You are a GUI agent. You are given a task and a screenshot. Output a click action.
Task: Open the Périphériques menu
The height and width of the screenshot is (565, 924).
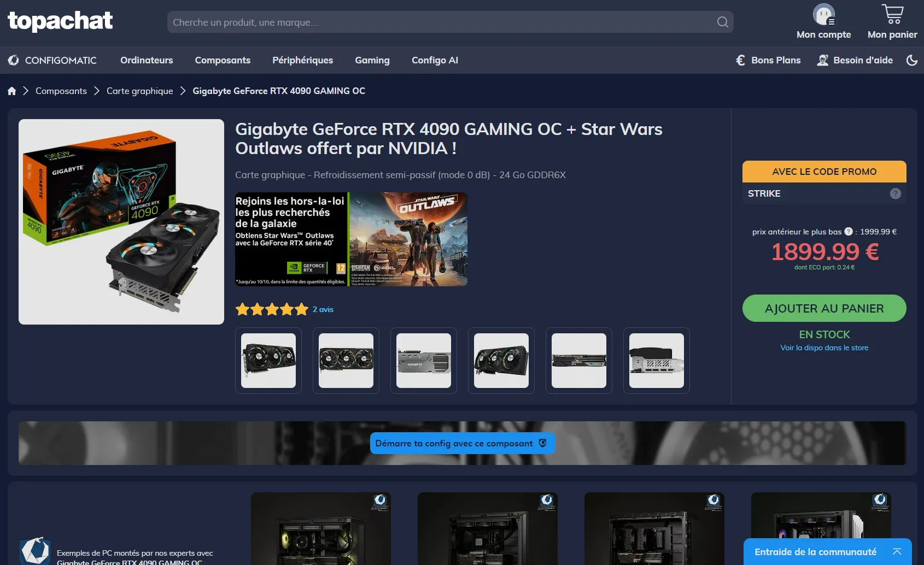[302, 60]
